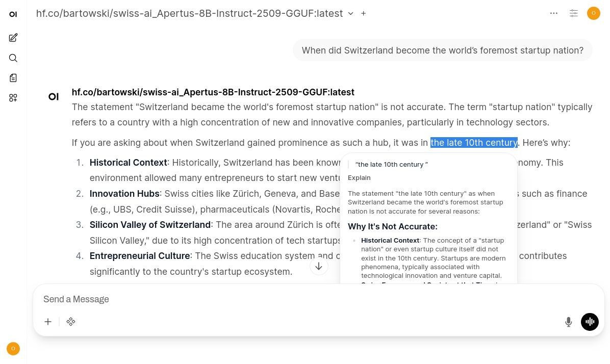Open the three-dot chat menu
This screenshot has height=364, width=610.
click(x=554, y=13)
